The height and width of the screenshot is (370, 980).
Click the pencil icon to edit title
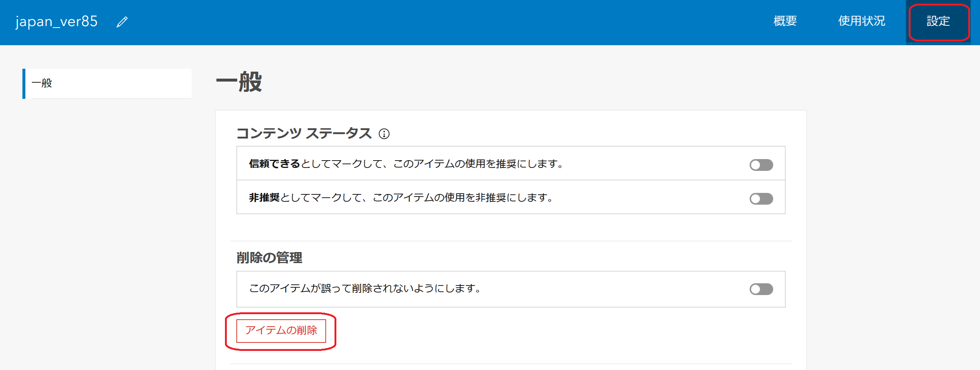122,22
